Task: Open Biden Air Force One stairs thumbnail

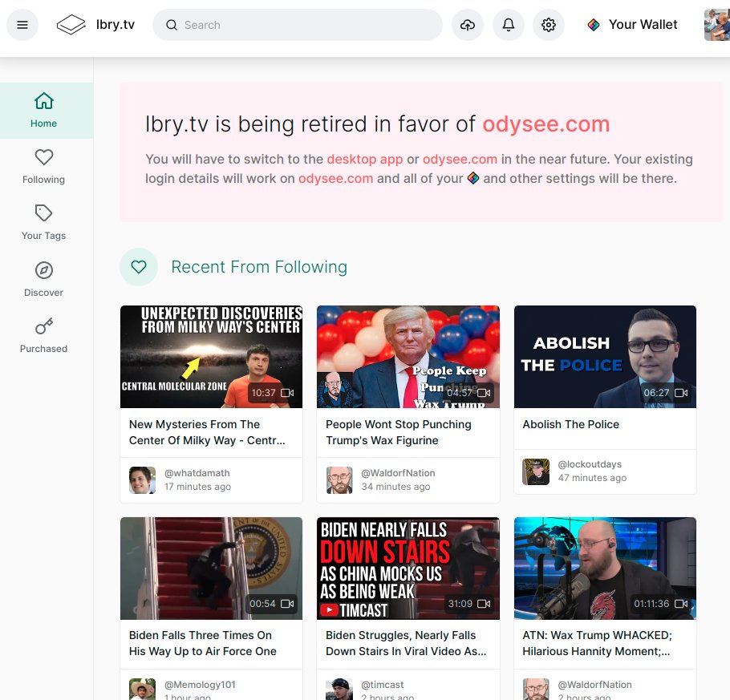Action: click(x=211, y=568)
